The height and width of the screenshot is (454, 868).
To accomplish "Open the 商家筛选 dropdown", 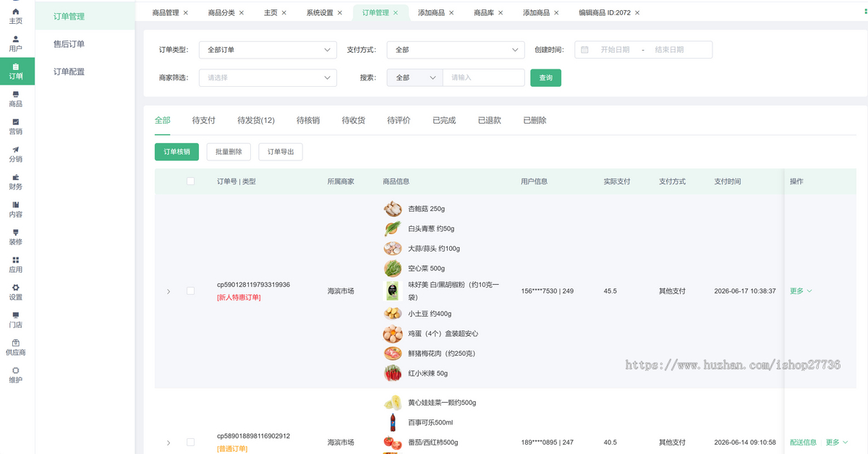I will pos(268,77).
